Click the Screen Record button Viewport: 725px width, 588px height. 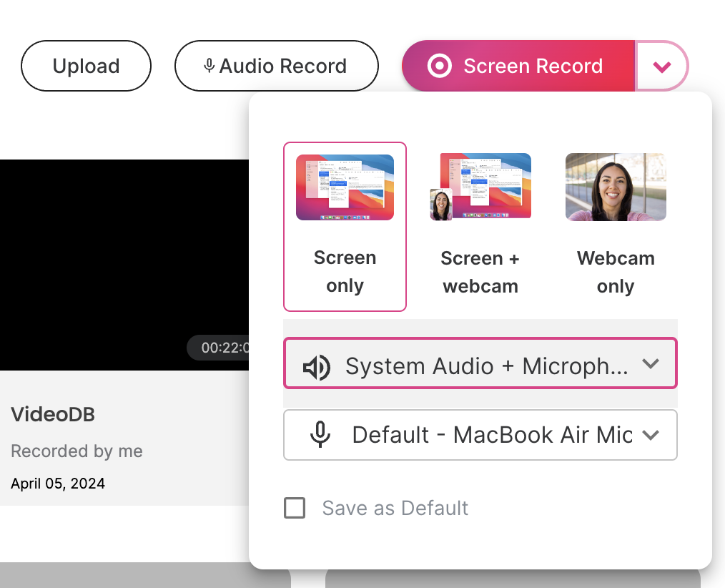tap(516, 65)
